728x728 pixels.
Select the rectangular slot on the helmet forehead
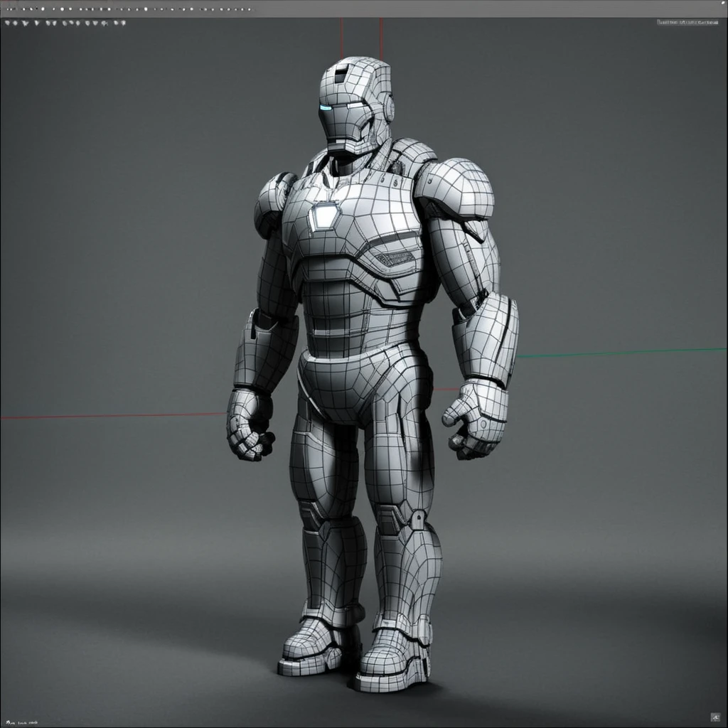pyautogui.click(x=341, y=73)
